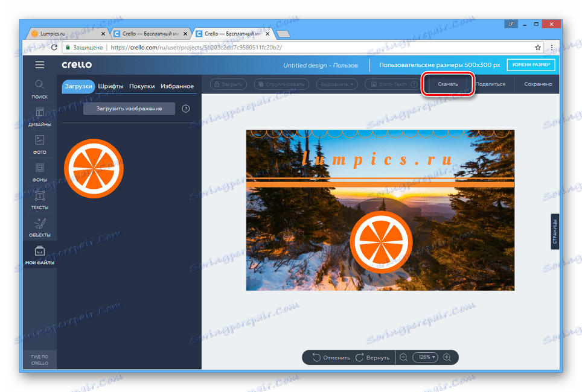The height and width of the screenshot is (392, 582).
Task: Click the Сохранено status label
Action: 538,84
